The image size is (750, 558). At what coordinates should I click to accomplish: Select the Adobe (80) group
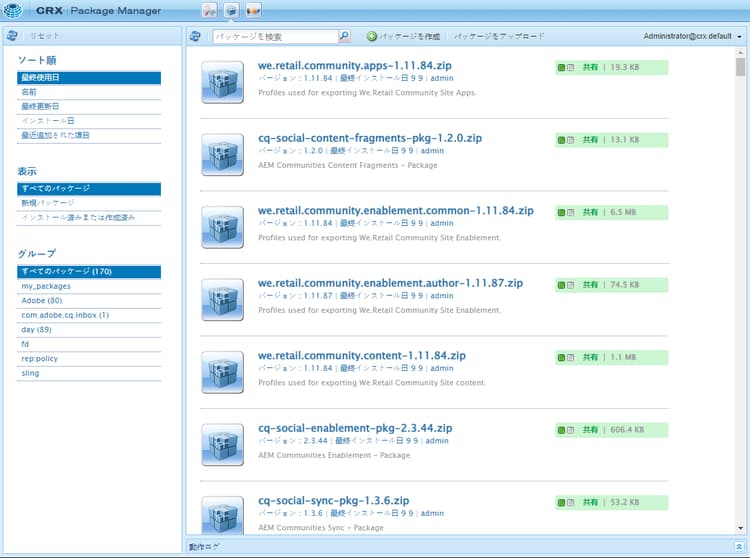coord(88,301)
